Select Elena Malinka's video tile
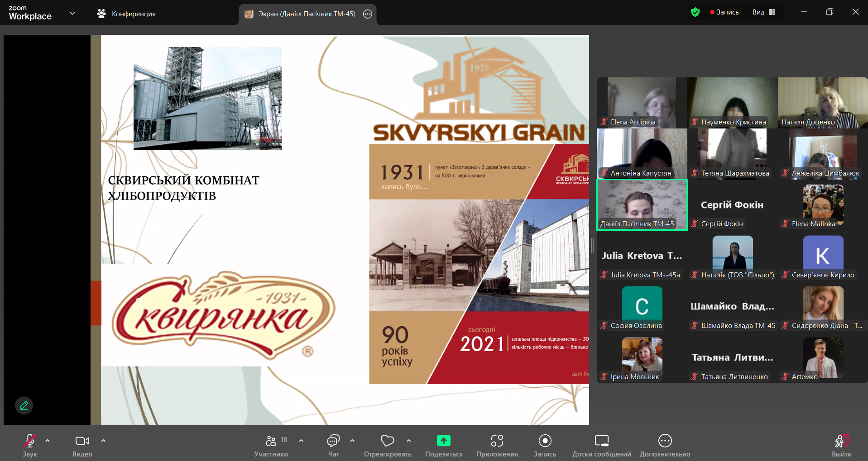The width and height of the screenshot is (868, 461). 823,204
